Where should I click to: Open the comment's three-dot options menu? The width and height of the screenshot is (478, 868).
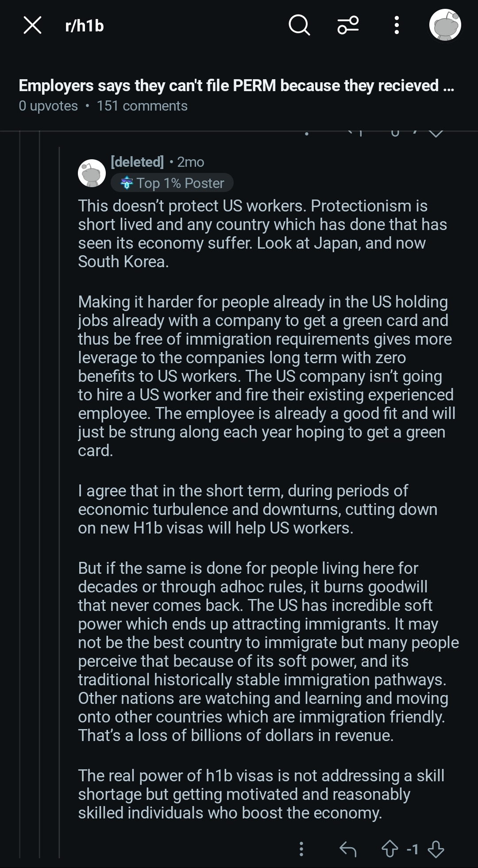(x=301, y=849)
